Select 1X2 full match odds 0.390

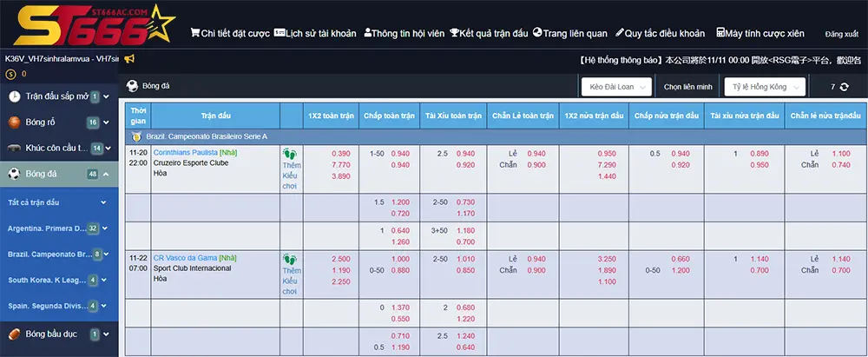[341, 154]
